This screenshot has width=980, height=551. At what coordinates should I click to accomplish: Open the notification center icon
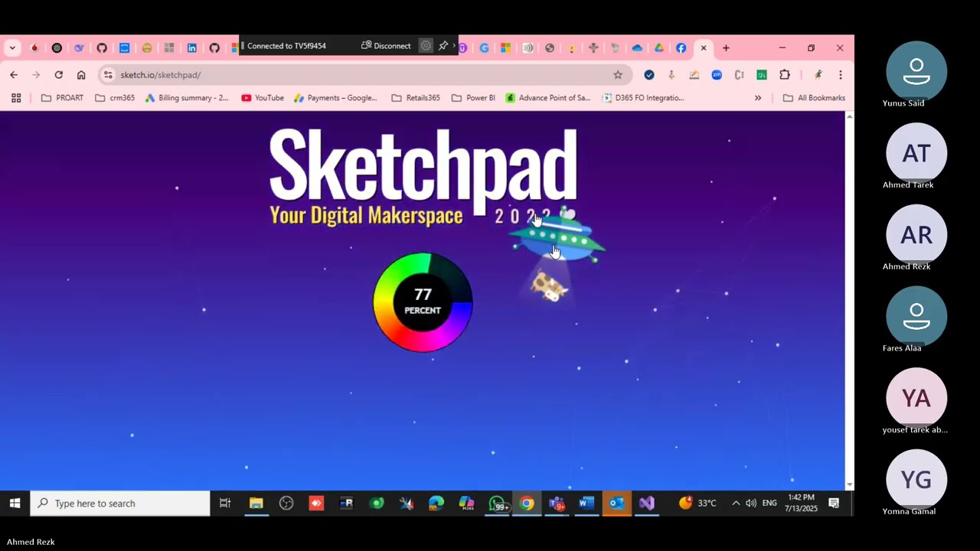[834, 503]
